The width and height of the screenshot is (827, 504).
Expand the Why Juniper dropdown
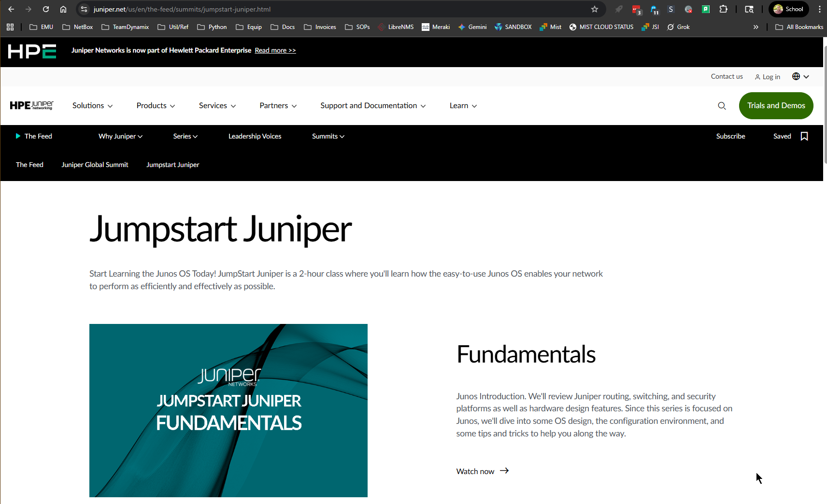point(120,136)
